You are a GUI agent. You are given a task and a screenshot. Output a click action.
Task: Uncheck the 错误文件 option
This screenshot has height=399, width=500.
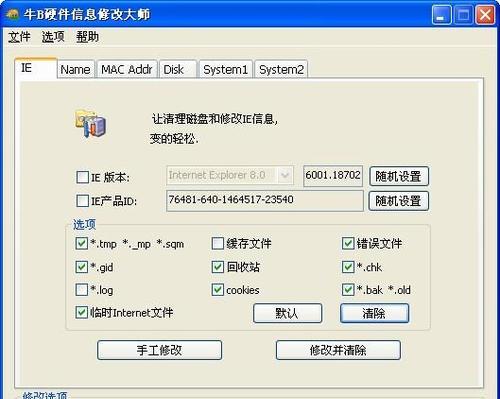(x=348, y=243)
